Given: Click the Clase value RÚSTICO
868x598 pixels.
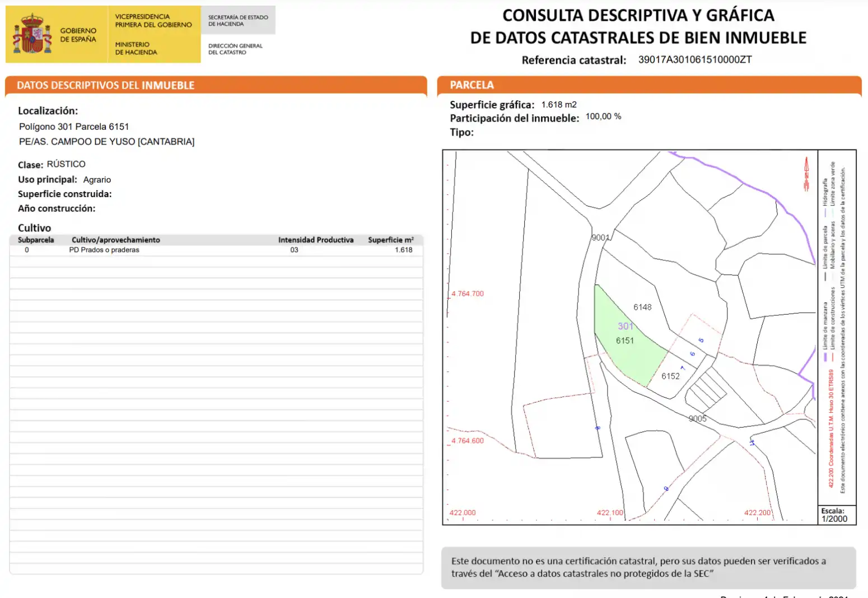Looking at the screenshot, I should tap(66, 164).
